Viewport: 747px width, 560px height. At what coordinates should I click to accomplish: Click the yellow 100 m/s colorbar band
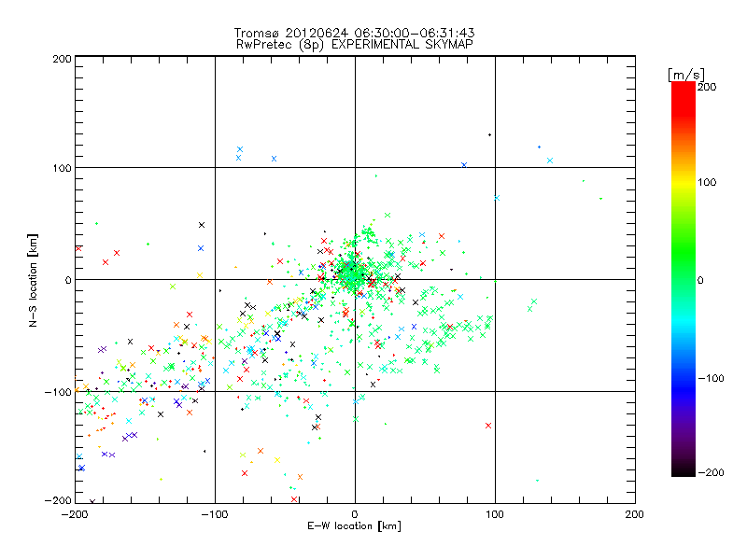(x=684, y=183)
